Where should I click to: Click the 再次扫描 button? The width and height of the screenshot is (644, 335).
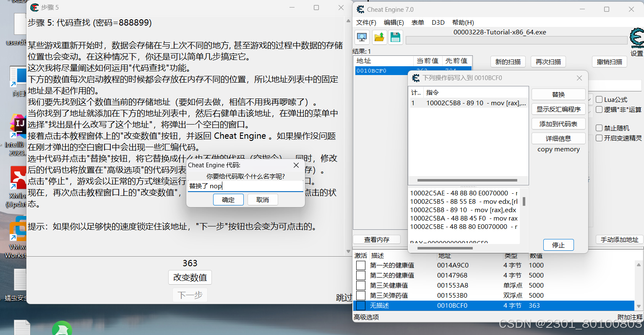coord(548,62)
